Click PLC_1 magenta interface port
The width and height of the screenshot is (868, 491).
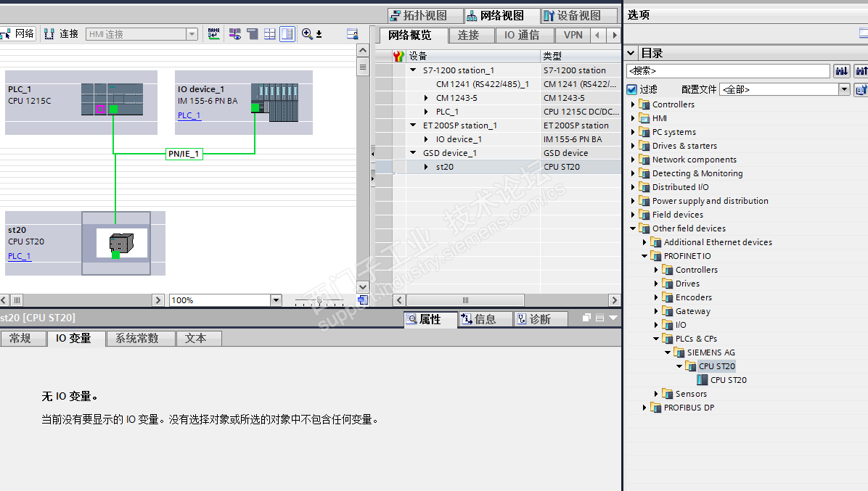(101, 109)
